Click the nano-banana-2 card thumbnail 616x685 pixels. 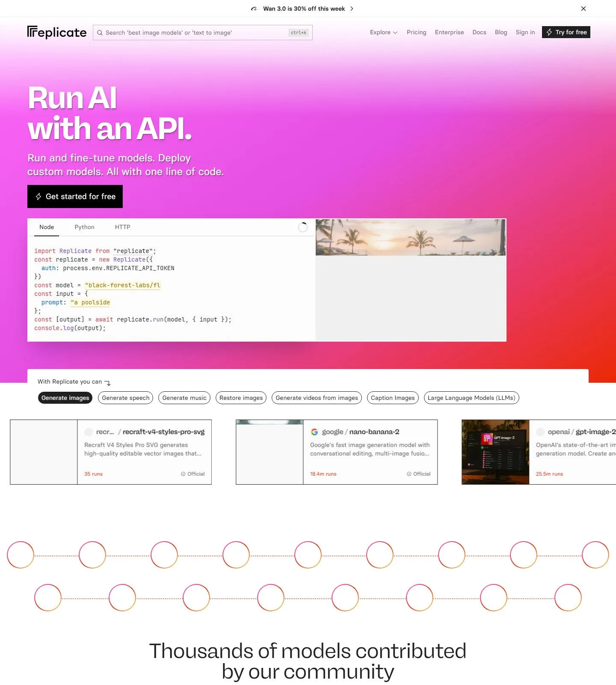tap(269, 452)
